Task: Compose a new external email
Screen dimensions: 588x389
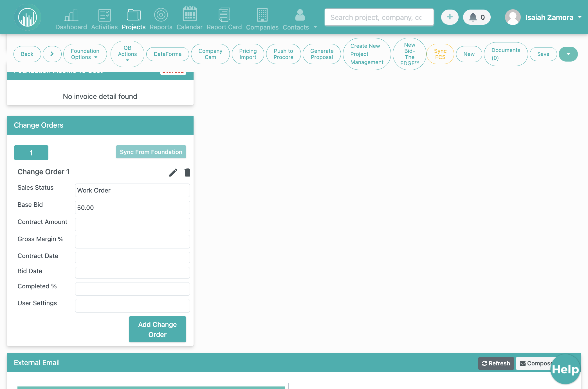Action: coord(535,363)
